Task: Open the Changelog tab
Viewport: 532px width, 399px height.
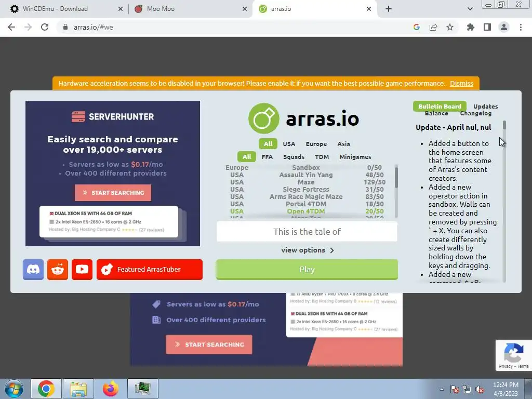Action: (x=476, y=113)
